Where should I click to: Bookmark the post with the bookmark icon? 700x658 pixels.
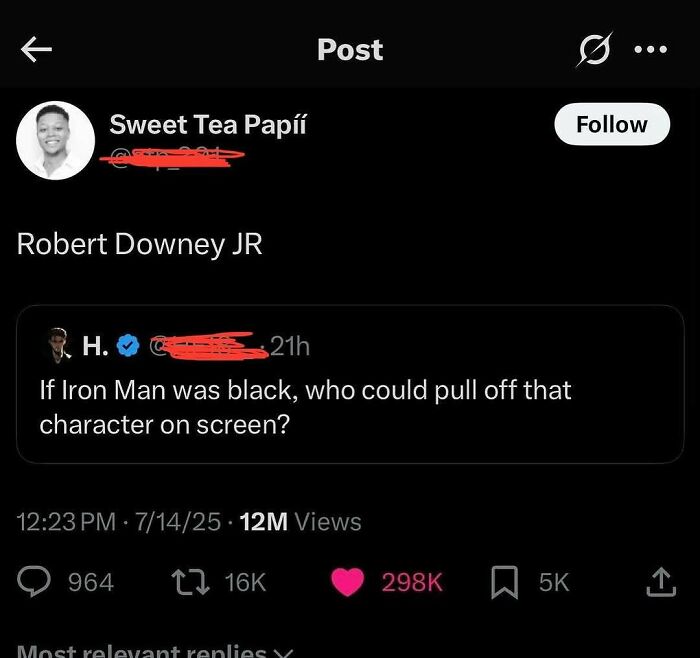coord(506,582)
